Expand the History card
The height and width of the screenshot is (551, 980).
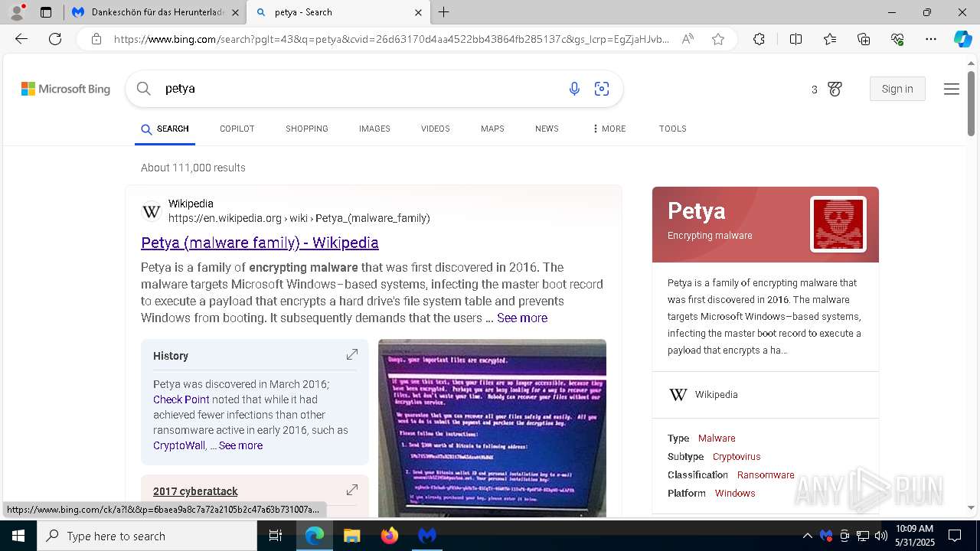(352, 354)
